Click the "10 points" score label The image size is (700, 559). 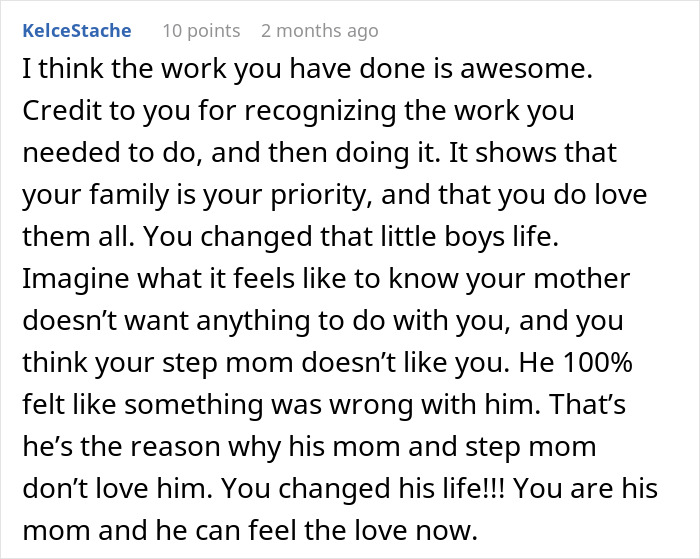(201, 31)
